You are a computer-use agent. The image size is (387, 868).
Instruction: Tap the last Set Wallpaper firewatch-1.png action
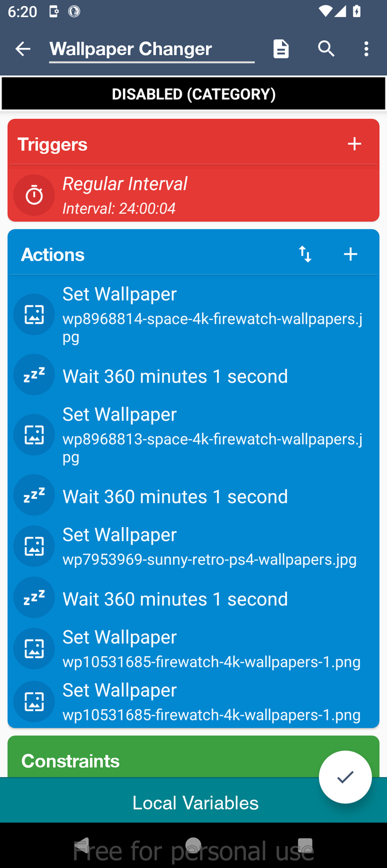coord(212,702)
